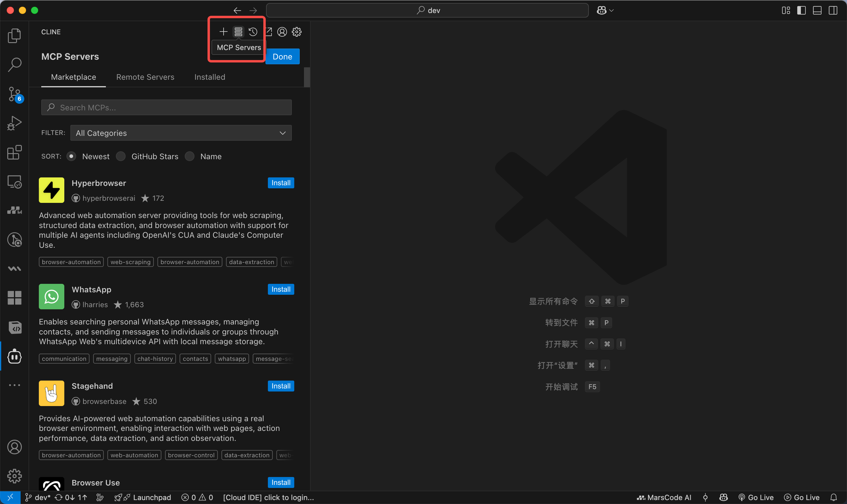Open the dev command center search box
Screen dimensions: 847x504
tap(427, 11)
